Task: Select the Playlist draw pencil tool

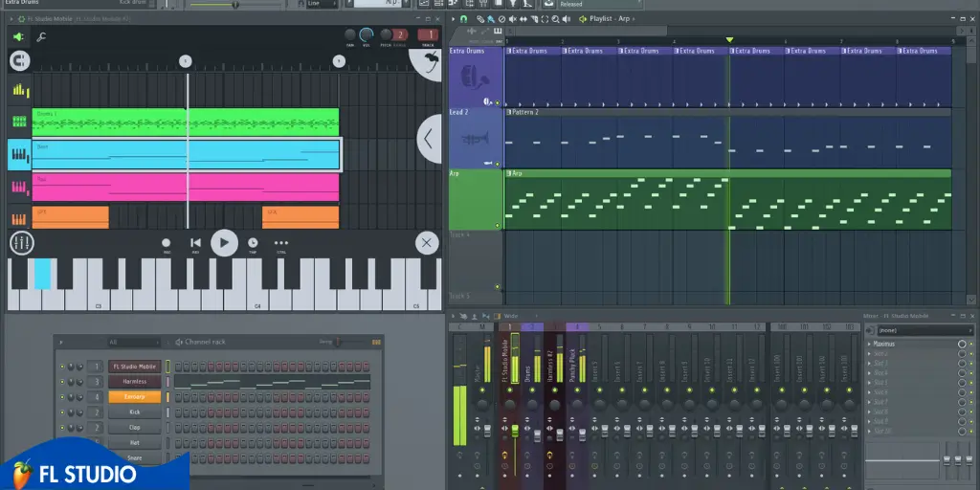Action: pyautogui.click(x=480, y=19)
